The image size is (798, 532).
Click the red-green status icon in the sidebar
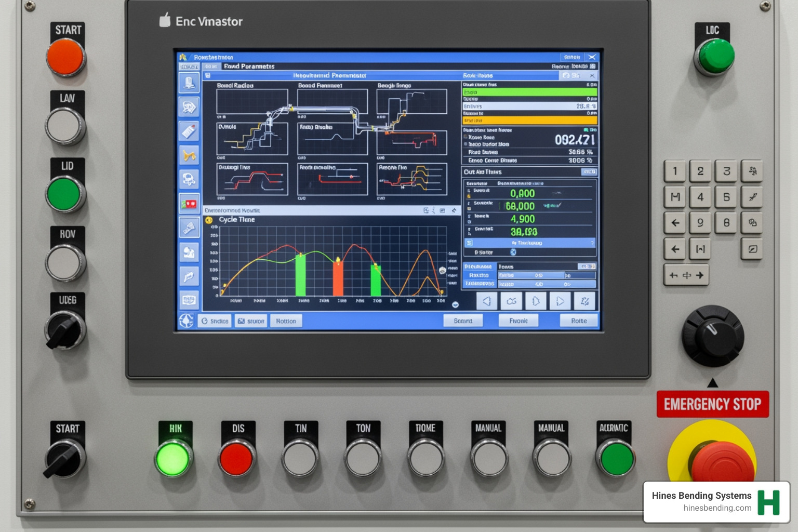point(189,203)
